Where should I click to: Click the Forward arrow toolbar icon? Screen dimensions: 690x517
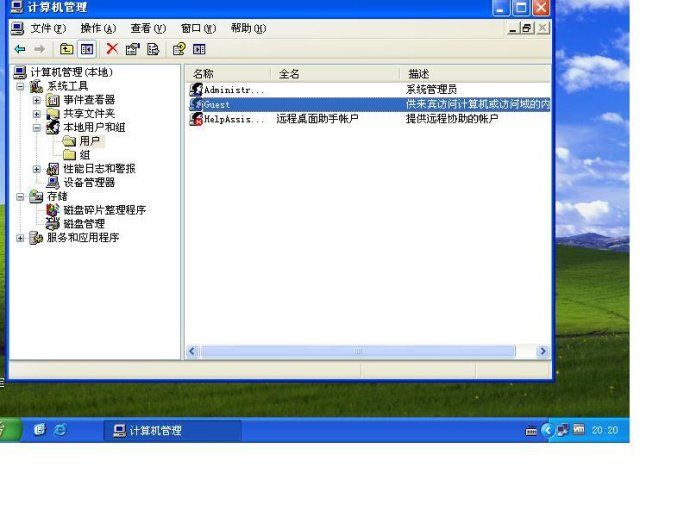pyautogui.click(x=40, y=49)
